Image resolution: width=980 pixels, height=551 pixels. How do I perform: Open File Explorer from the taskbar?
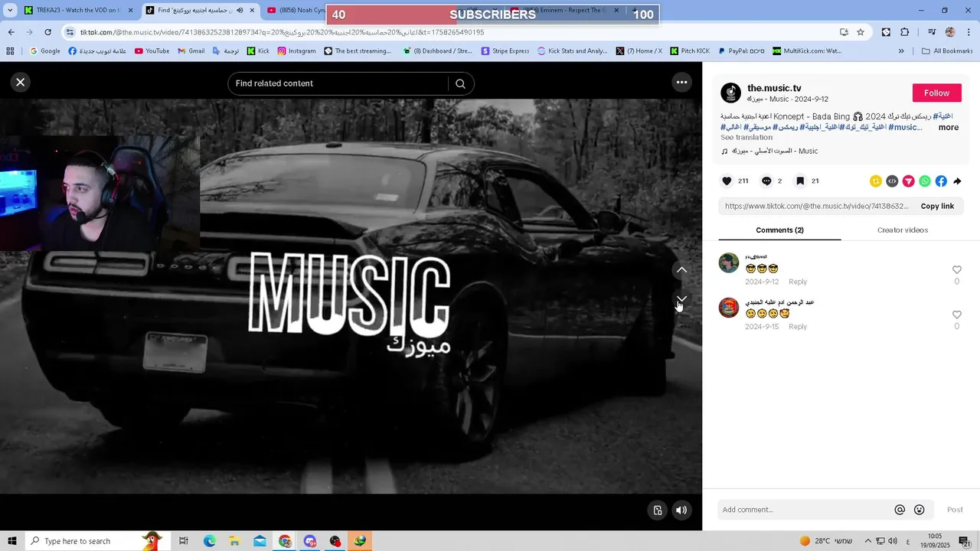click(234, 541)
